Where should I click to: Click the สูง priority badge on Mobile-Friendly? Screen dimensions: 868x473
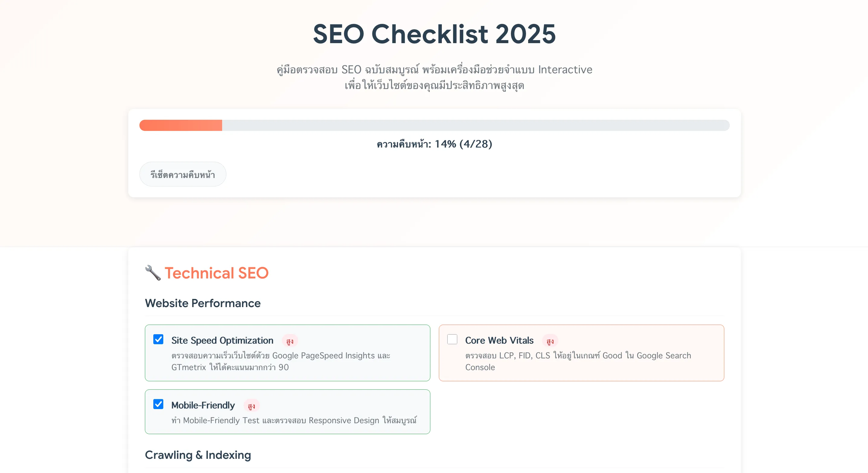(251, 406)
